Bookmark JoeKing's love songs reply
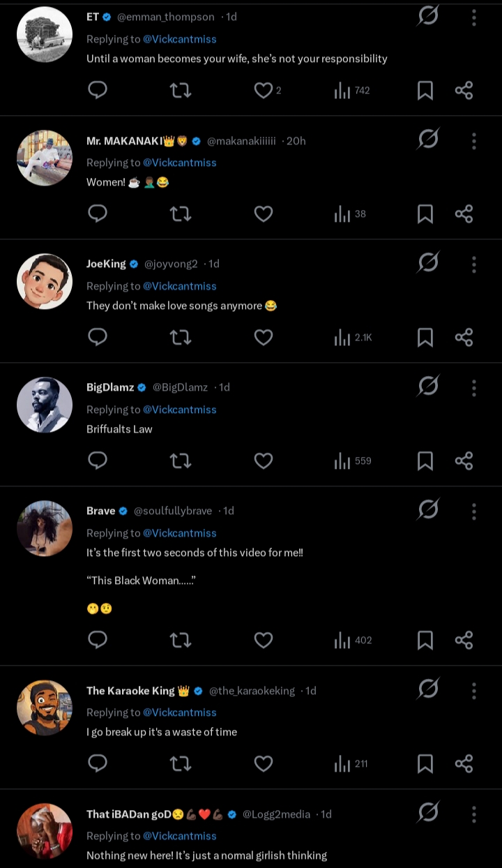502x868 pixels. pos(425,338)
